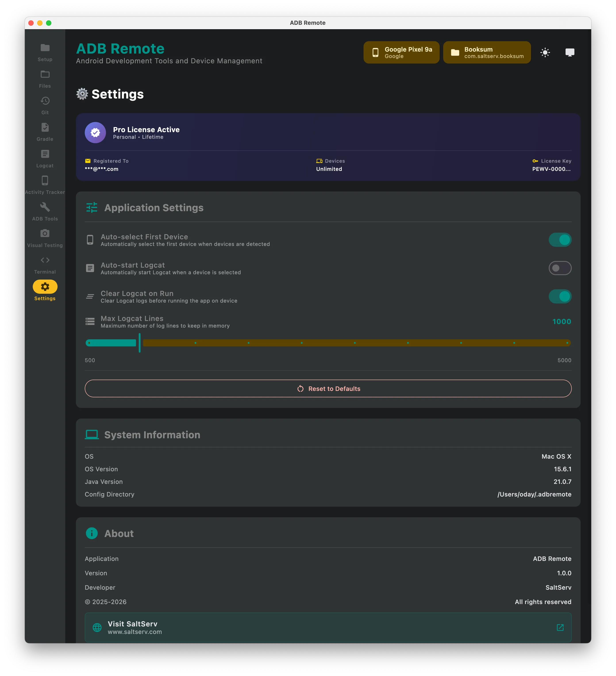Click the Reset to Defaults button
The width and height of the screenshot is (616, 676).
pyautogui.click(x=328, y=389)
